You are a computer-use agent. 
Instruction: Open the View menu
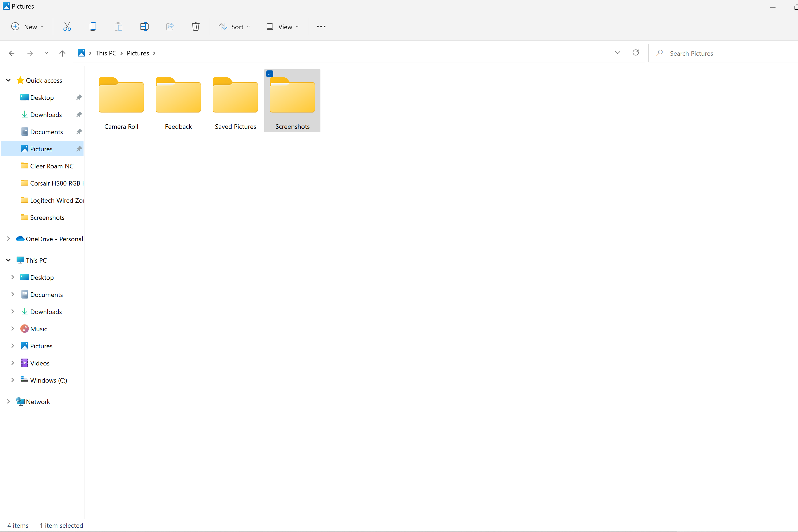pyautogui.click(x=282, y=27)
